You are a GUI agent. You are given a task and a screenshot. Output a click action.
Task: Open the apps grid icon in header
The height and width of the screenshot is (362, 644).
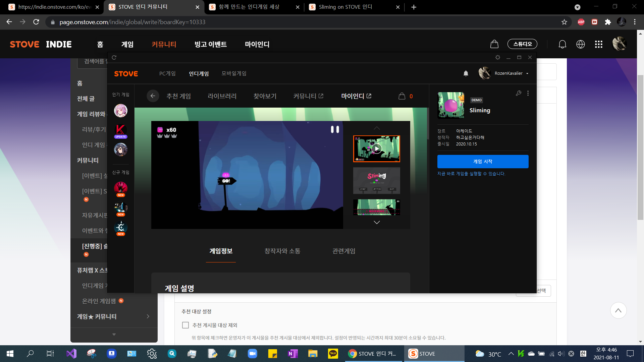(598, 44)
